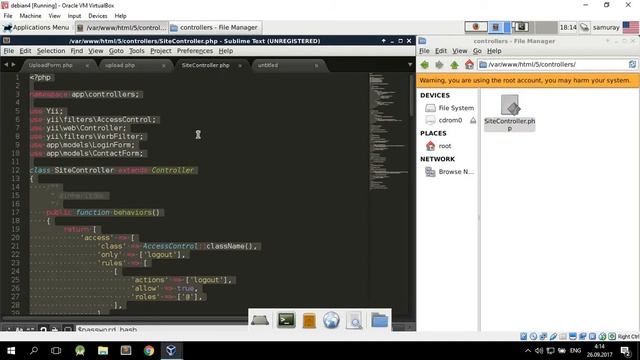
Task: Switch to the third workspace thumbnail
Action: [x=521, y=27]
